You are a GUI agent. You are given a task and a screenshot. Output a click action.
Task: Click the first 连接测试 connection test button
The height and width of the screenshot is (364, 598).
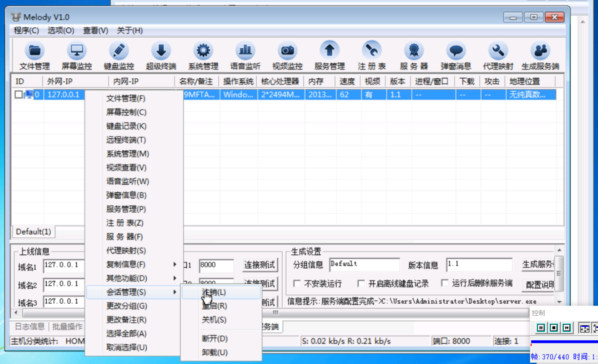pyautogui.click(x=259, y=265)
